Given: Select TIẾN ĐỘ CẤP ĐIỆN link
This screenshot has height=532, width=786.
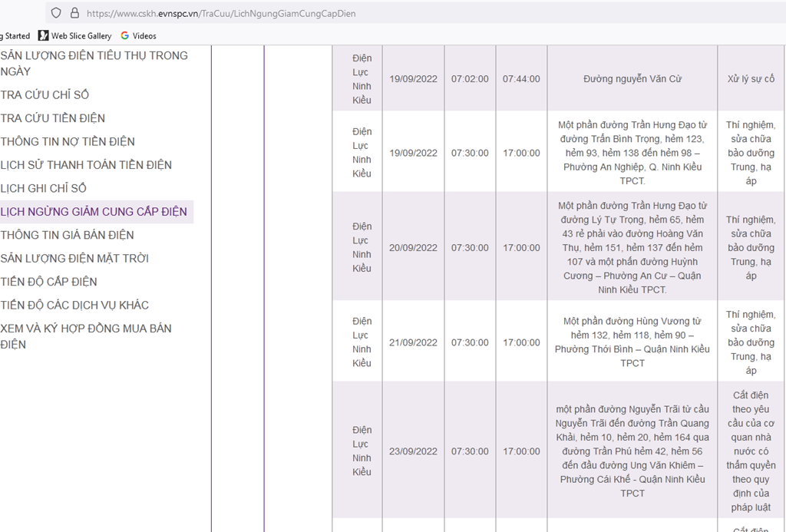Looking at the screenshot, I should point(49,282).
